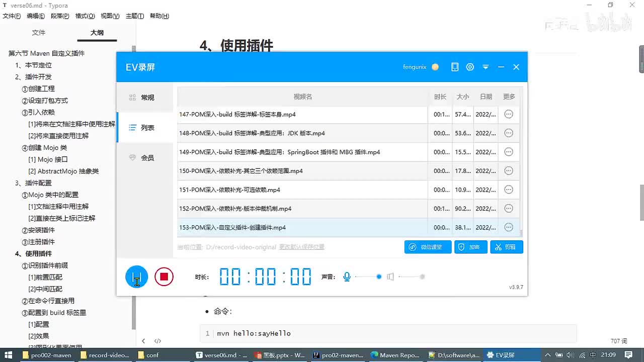Open EV录屏 settings gear icon
This screenshot has height=362, width=644.
[470, 67]
